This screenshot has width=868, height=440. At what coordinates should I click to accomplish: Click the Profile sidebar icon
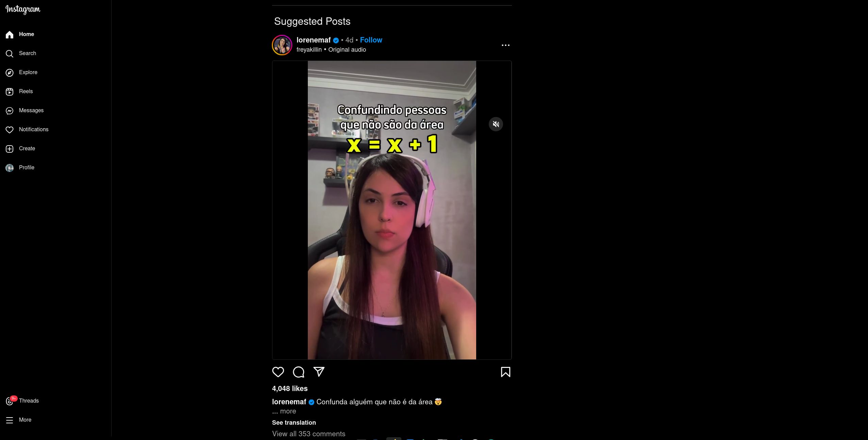coord(10,167)
